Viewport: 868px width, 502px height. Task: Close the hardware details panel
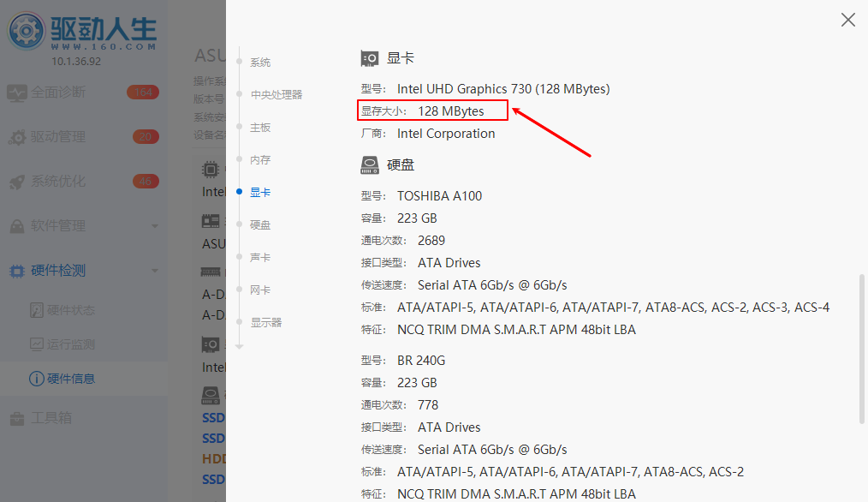click(848, 20)
